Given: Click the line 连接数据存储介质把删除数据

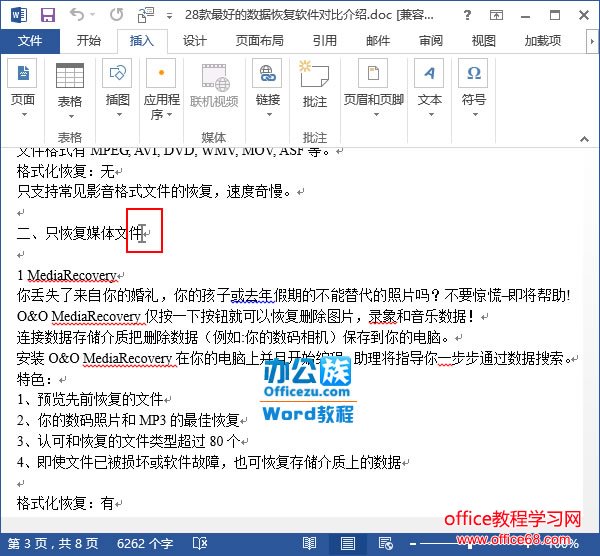Looking at the screenshot, I should pyautogui.click(x=233, y=337).
